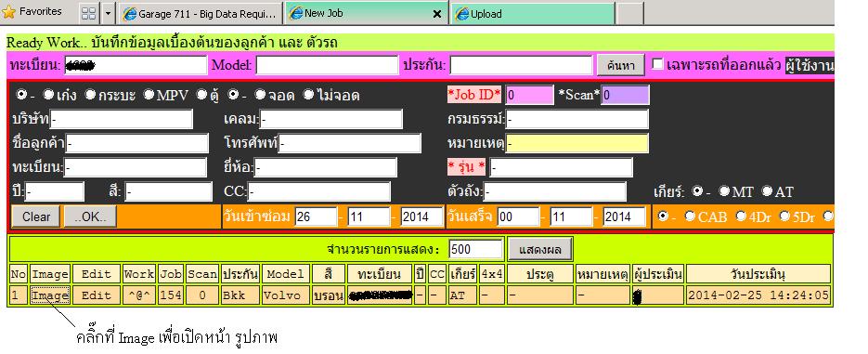This screenshot has height=354, width=868.
Task: Click the ..OK.. button
Action: [90, 216]
